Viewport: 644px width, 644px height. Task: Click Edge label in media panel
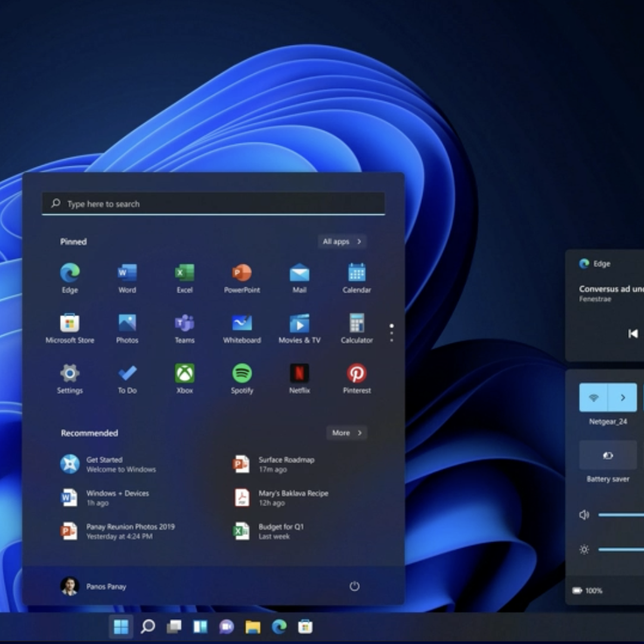(x=602, y=264)
